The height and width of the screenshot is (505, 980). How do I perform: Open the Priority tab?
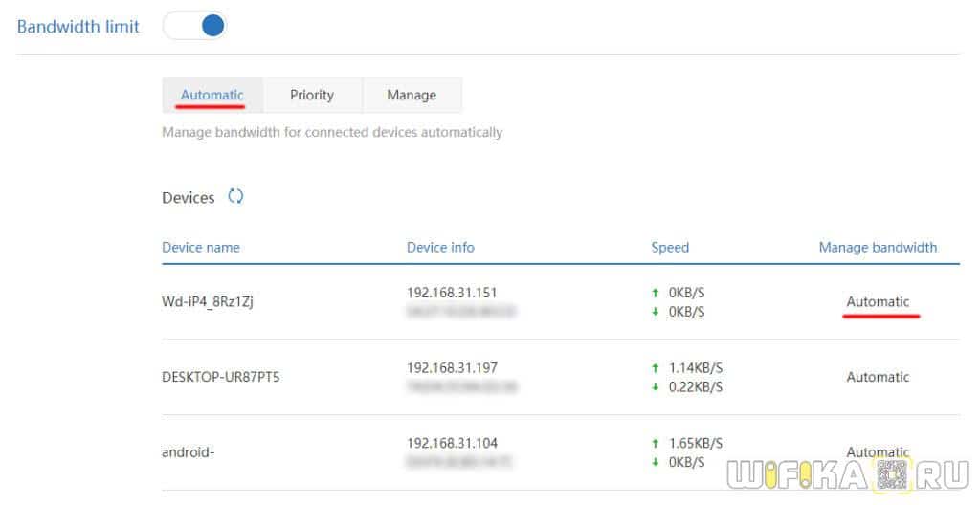coord(312,95)
